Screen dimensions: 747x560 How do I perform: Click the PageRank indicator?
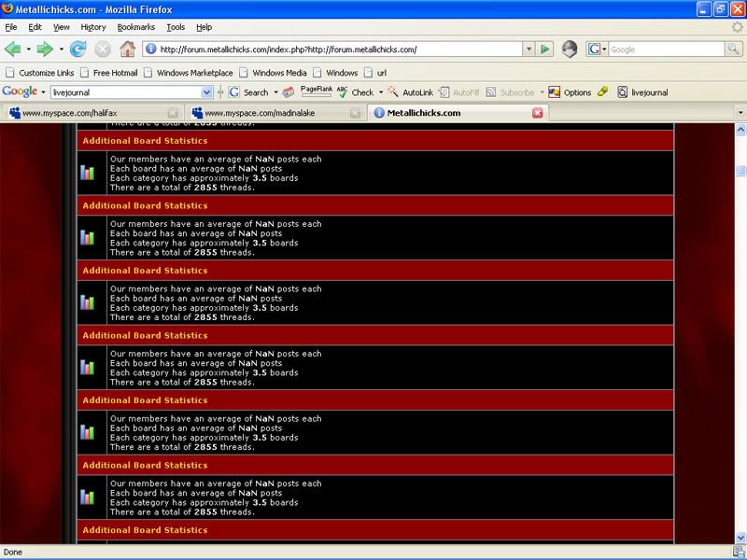(x=317, y=91)
